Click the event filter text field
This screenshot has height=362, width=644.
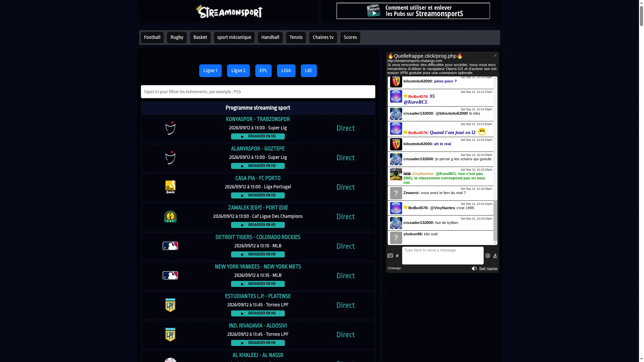[x=258, y=92]
